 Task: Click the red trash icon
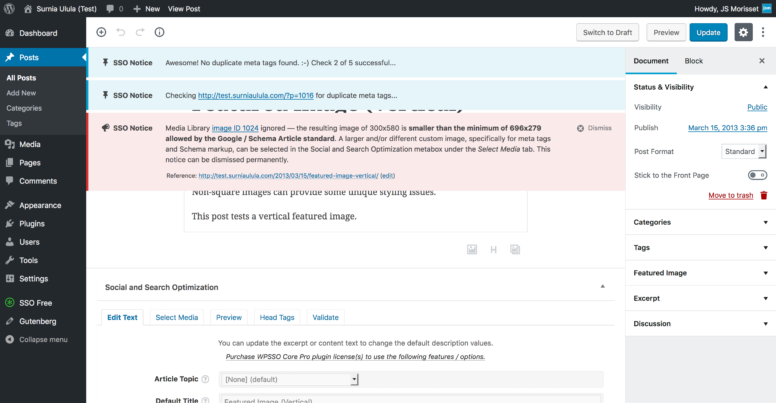(764, 196)
